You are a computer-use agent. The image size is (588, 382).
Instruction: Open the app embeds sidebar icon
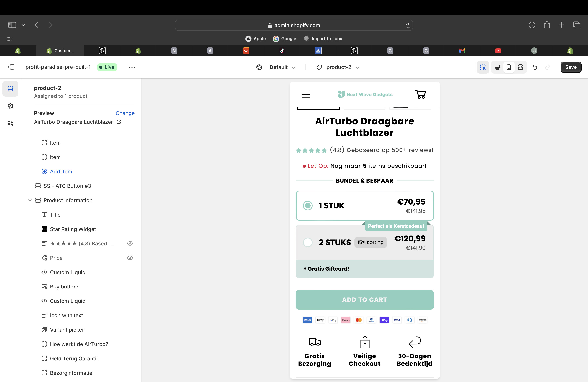point(10,124)
